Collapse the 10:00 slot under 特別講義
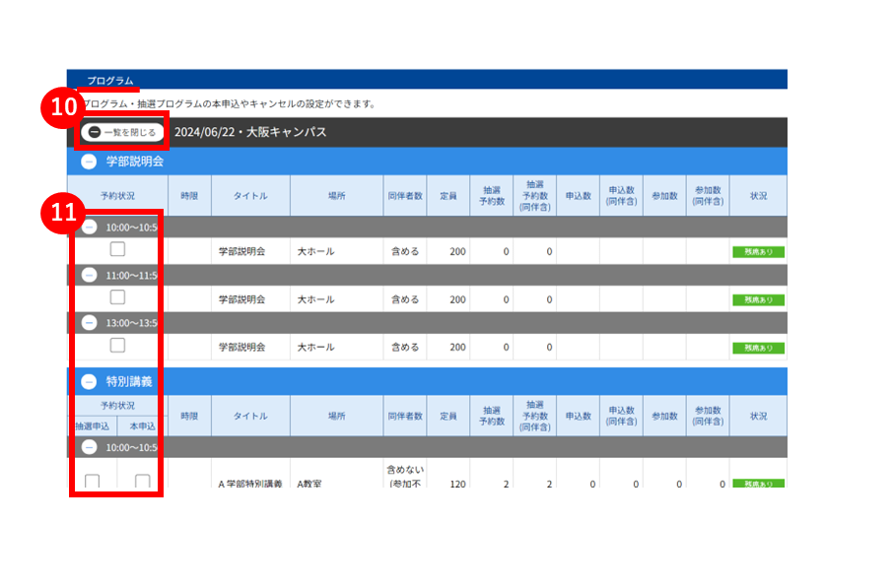893x588 pixels. [x=90, y=447]
